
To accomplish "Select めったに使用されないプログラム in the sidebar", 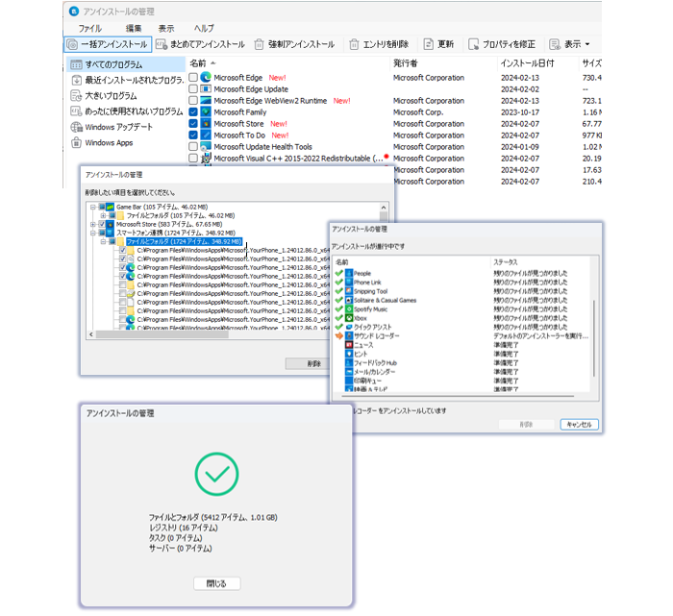I will 126,111.
